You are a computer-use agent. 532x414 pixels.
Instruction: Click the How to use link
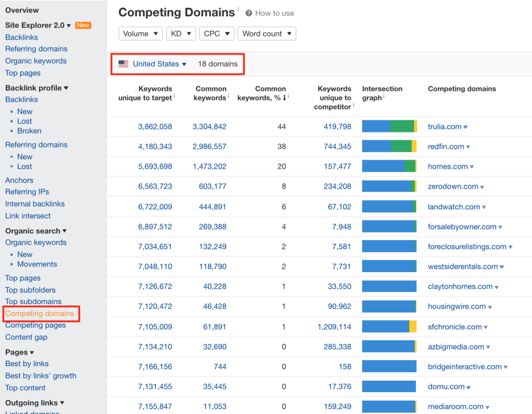pyautogui.click(x=274, y=13)
